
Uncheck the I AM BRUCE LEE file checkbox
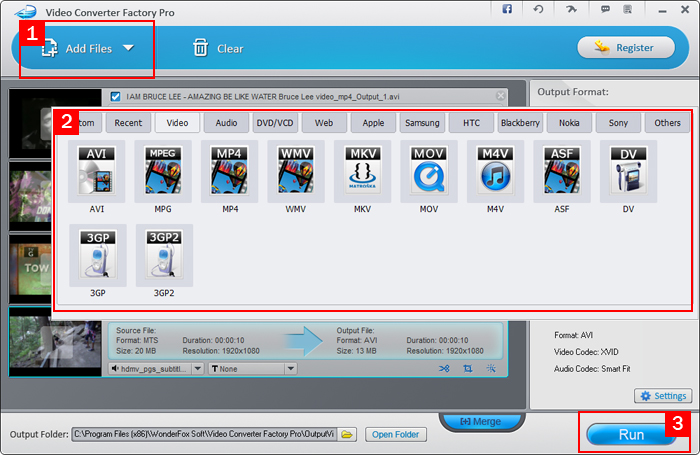tap(115, 96)
